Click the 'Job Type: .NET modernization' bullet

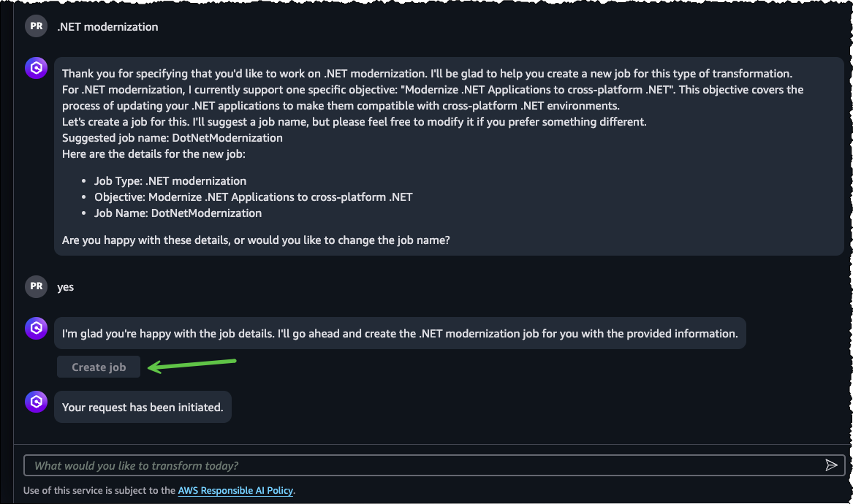pyautogui.click(x=170, y=181)
